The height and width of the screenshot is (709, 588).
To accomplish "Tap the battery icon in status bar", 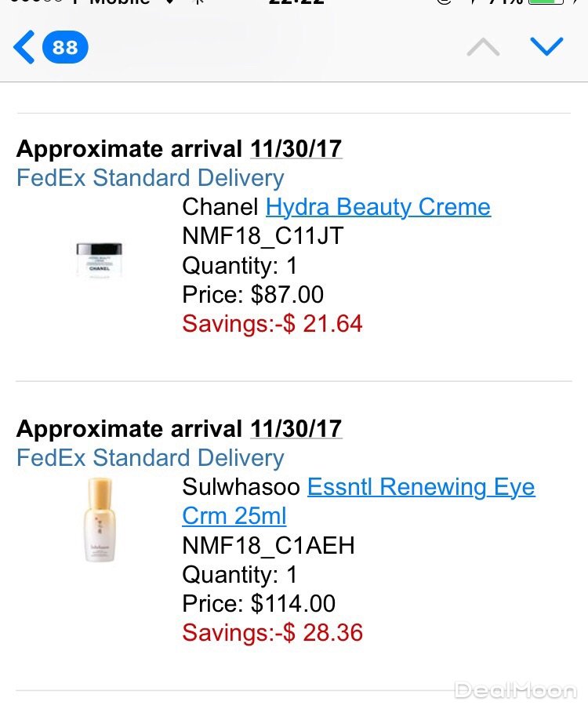I will click(546, 2).
